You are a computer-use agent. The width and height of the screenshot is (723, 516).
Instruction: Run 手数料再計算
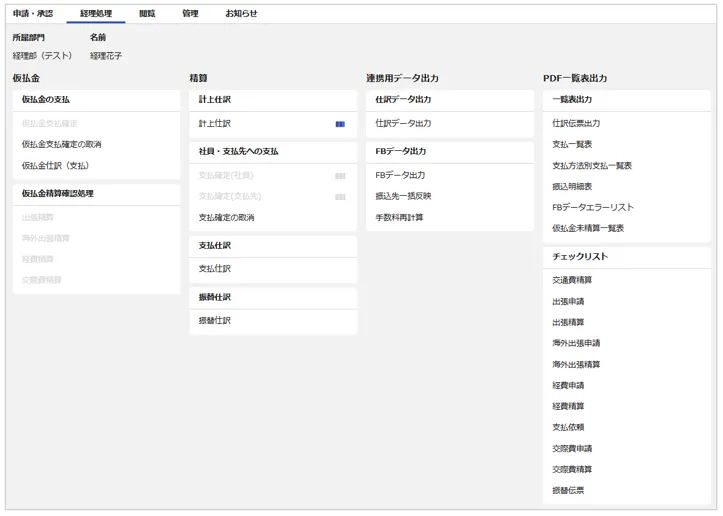click(399, 218)
